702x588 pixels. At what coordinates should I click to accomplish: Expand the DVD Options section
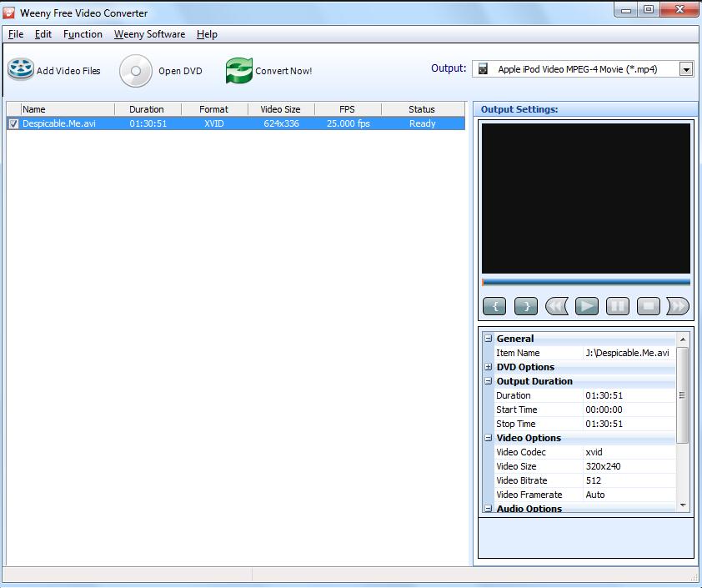(x=487, y=367)
